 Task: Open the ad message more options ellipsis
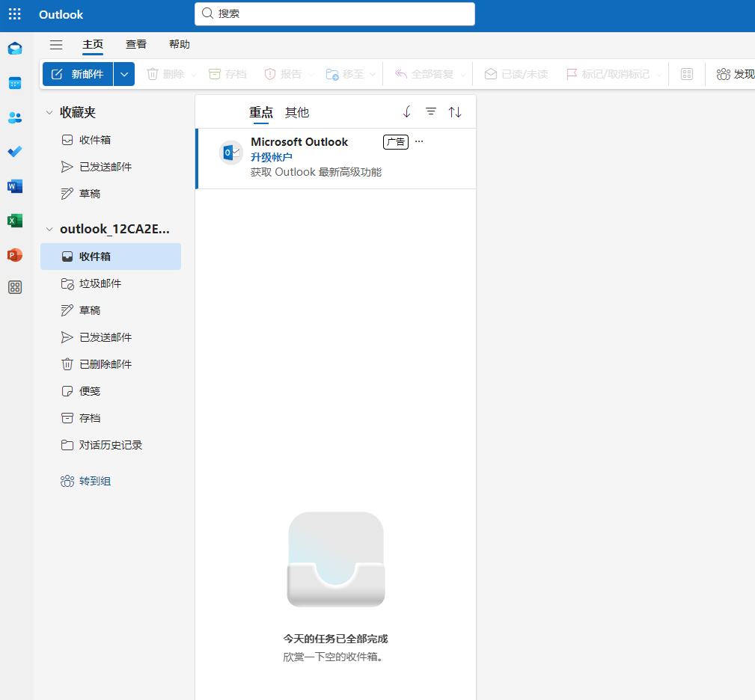click(419, 141)
